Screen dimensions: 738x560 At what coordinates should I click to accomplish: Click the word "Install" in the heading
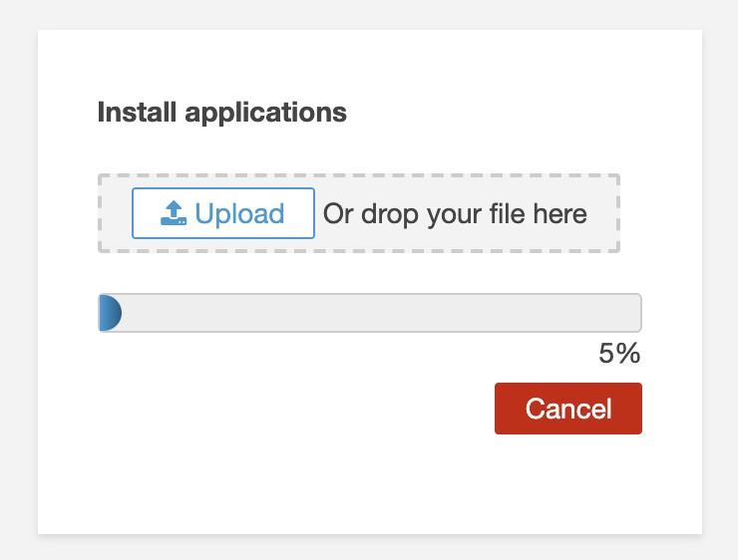click(x=137, y=112)
